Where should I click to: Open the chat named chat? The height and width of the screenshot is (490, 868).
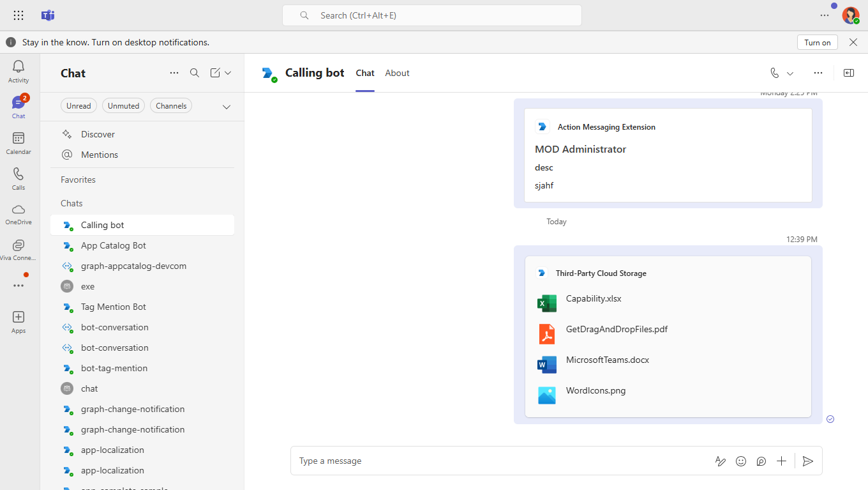(x=142, y=388)
